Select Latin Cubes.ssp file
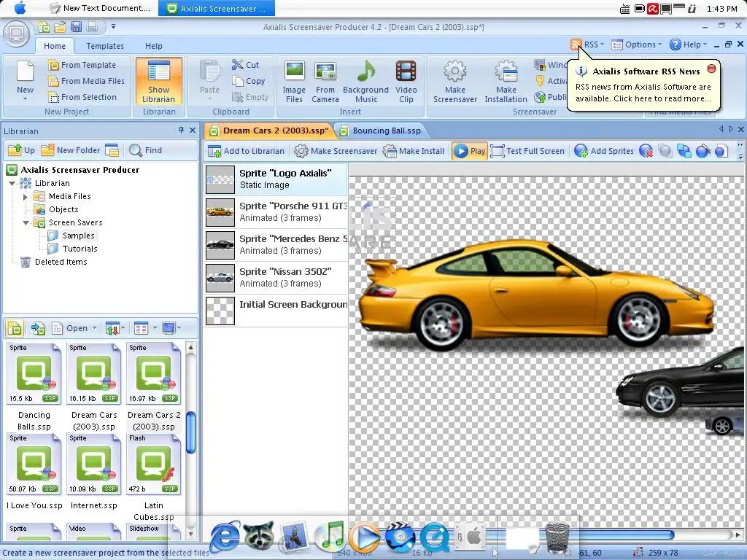This screenshot has width=747, height=560. tap(153, 477)
